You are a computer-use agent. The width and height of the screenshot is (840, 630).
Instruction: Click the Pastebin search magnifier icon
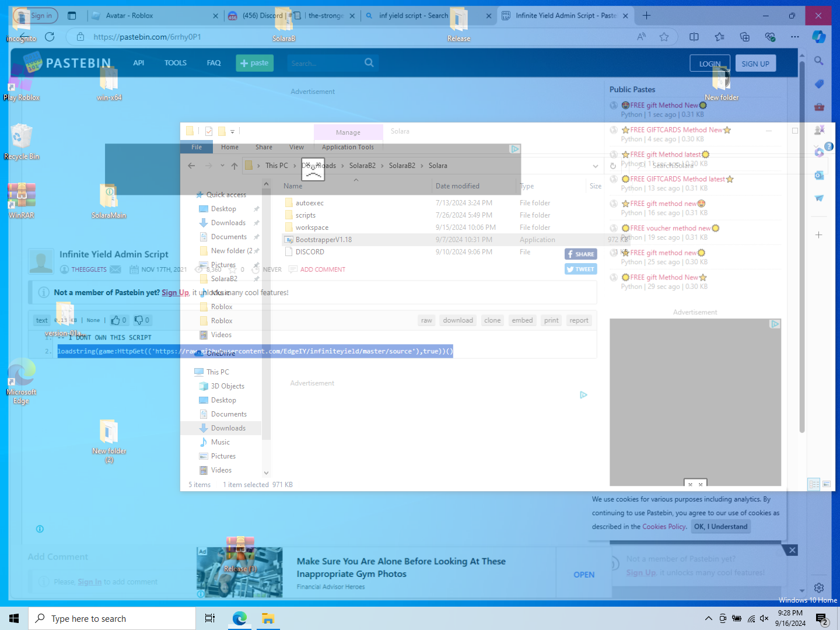coord(369,62)
